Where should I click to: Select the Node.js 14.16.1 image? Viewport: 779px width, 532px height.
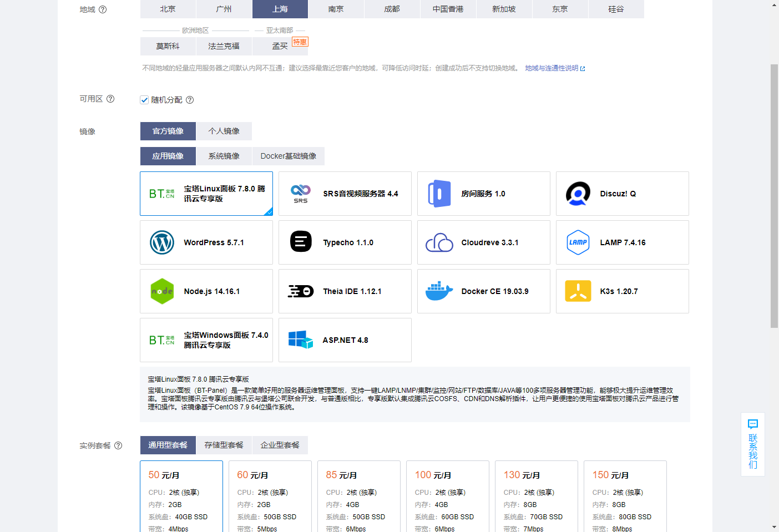206,291
